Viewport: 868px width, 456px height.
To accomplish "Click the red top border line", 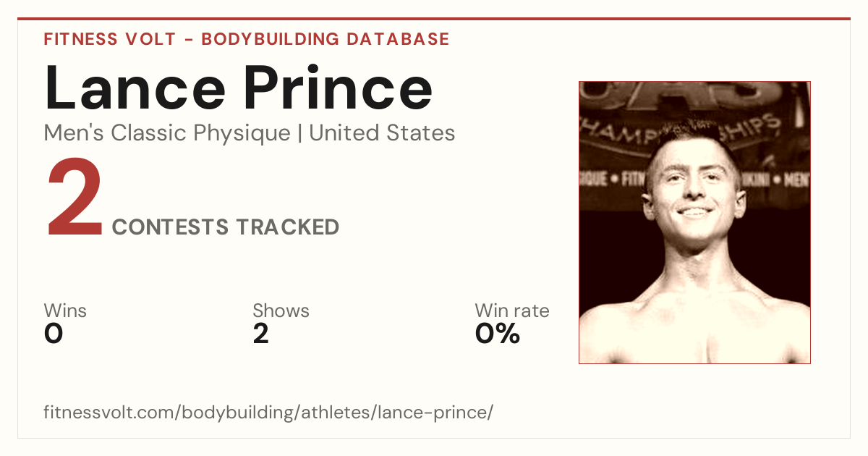I will point(434,19).
